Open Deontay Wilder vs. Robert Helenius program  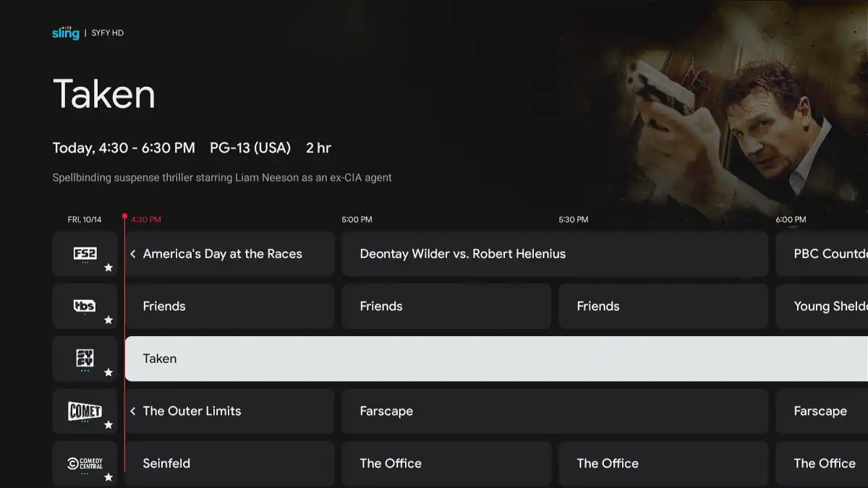click(555, 254)
